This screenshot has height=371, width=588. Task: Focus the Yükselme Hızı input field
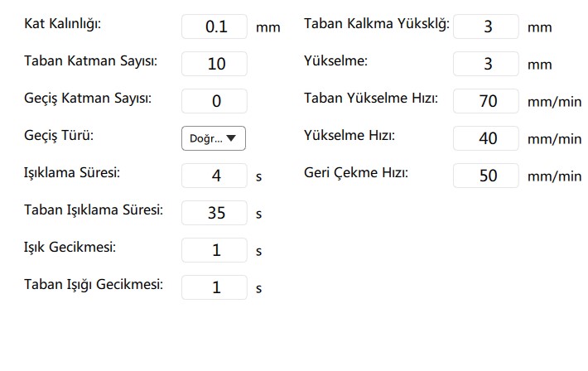[486, 138]
